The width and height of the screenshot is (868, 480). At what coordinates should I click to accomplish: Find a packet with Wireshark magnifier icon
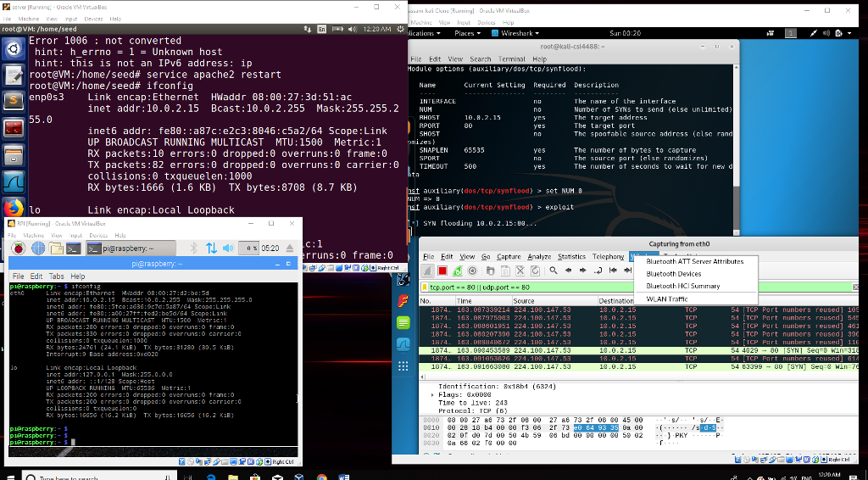tap(553, 271)
